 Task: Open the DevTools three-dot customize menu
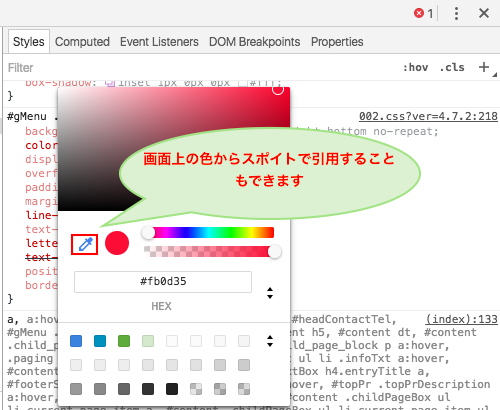coord(456,14)
